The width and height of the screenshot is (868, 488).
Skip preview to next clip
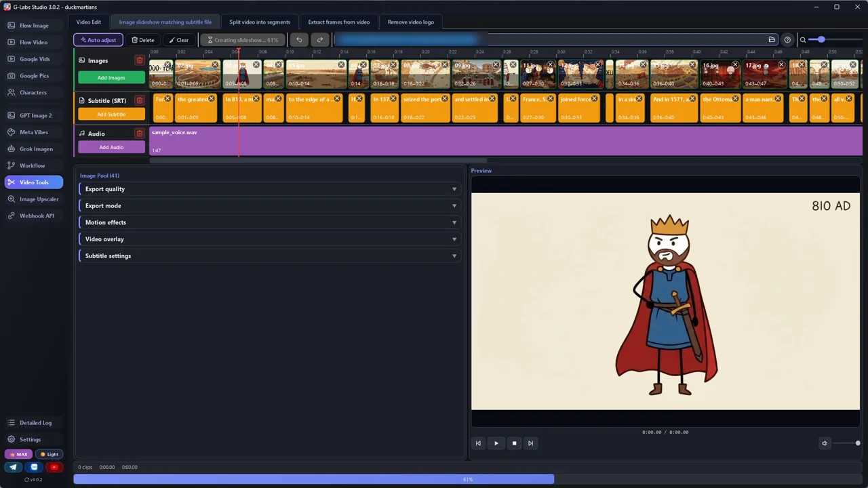click(531, 443)
